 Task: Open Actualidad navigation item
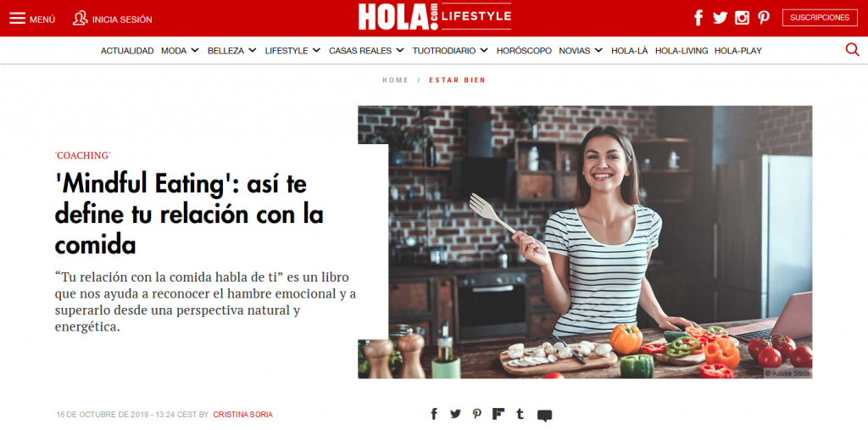(127, 50)
